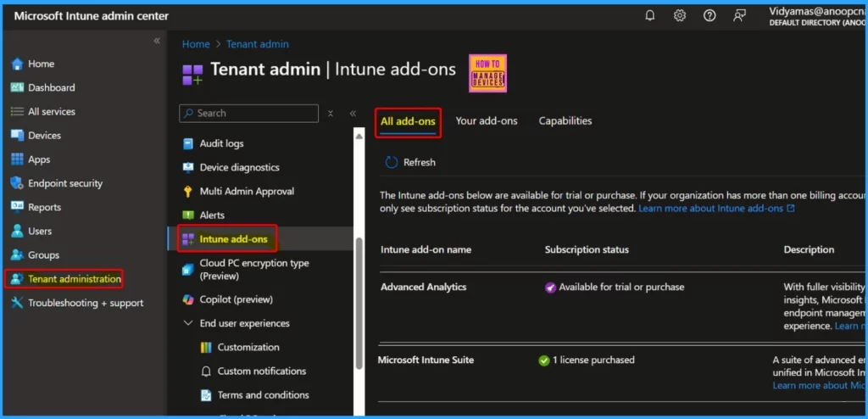Image resolution: width=868 pixels, height=419 pixels.
Task: Click the Cloud PC encryption type icon
Action: click(x=188, y=270)
